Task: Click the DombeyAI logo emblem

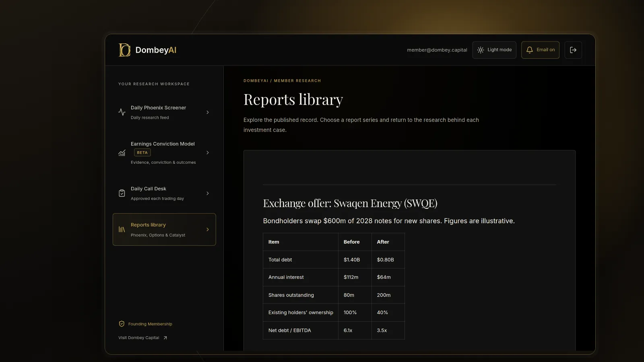Action: 124,50
